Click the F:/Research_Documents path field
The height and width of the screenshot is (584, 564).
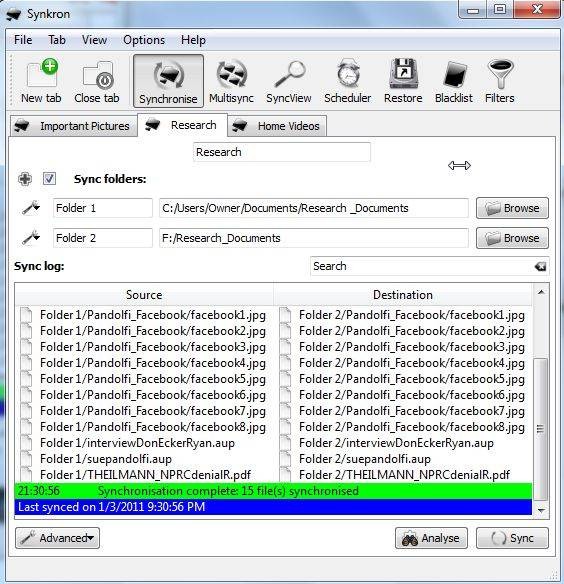click(314, 238)
